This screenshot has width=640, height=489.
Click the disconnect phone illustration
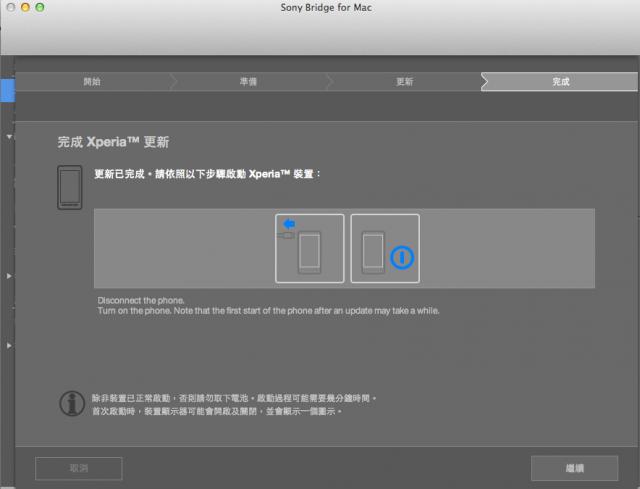pos(310,248)
